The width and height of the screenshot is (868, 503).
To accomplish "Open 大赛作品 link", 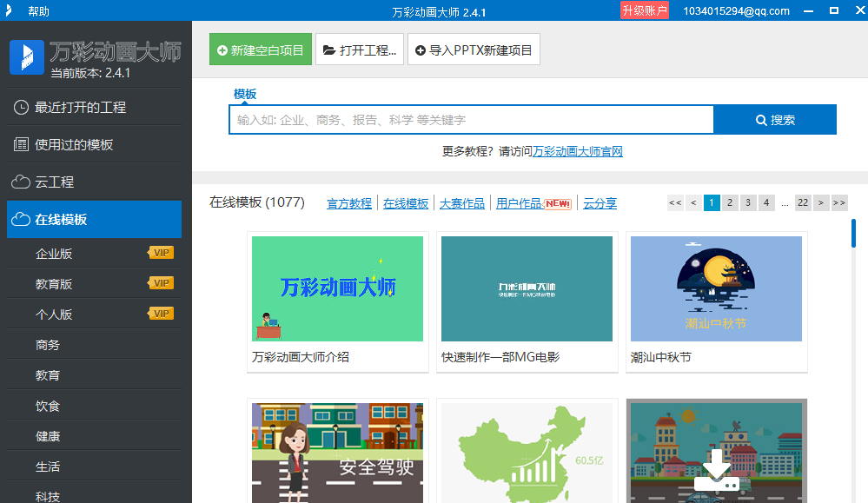I will coord(462,203).
